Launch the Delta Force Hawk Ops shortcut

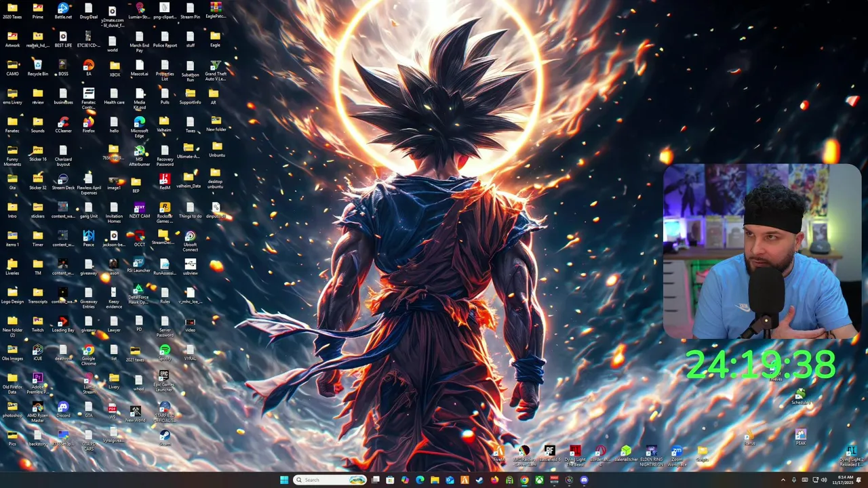[138, 293]
